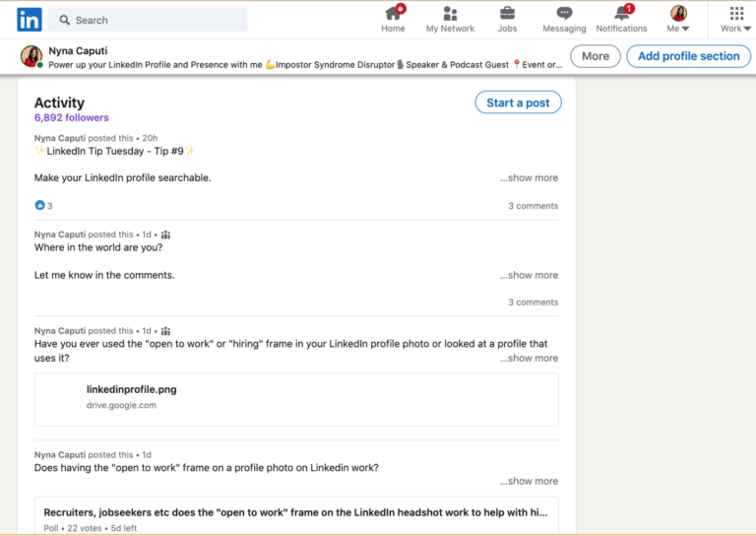Image resolution: width=756 pixels, height=536 pixels.
Task: Click the 'Where in the world are you?' text
Action: click(x=98, y=247)
